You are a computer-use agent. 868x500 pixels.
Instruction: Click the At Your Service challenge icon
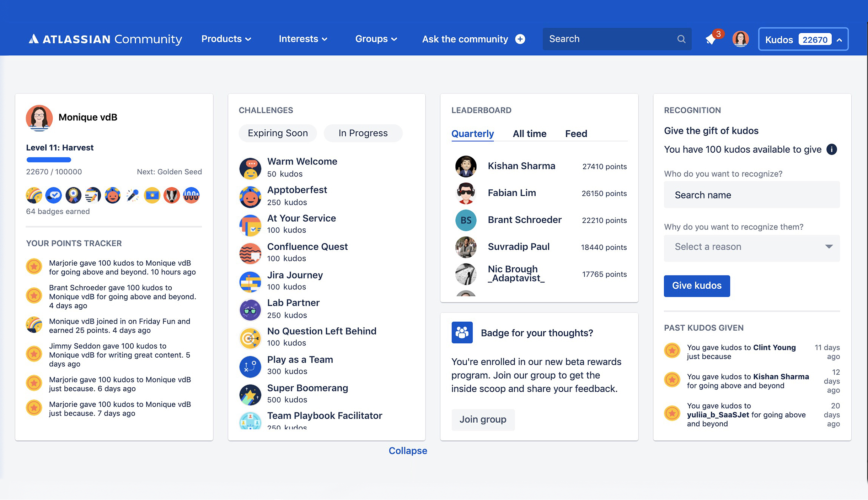coord(250,225)
